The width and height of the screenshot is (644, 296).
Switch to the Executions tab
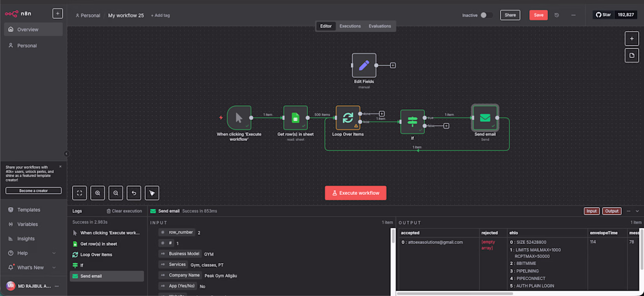click(x=350, y=26)
